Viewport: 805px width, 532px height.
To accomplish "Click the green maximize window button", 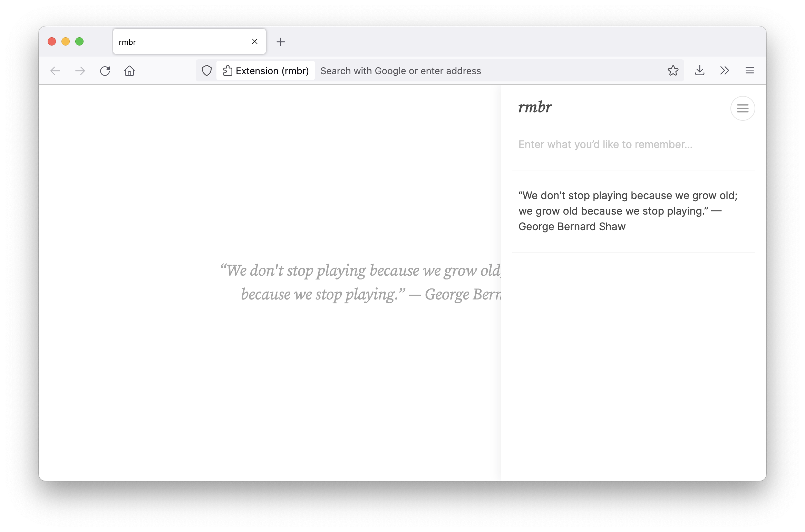I will pyautogui.click(x=79, y=41).
